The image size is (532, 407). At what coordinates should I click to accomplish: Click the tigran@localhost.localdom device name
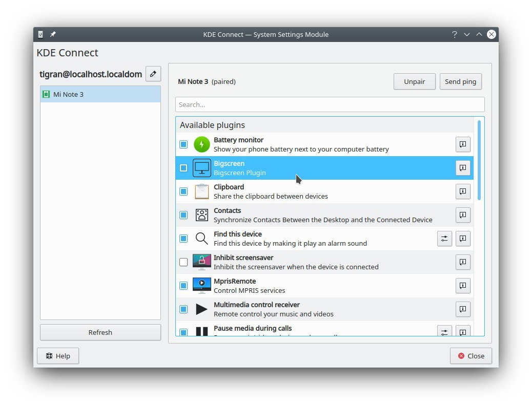[91, 74]
